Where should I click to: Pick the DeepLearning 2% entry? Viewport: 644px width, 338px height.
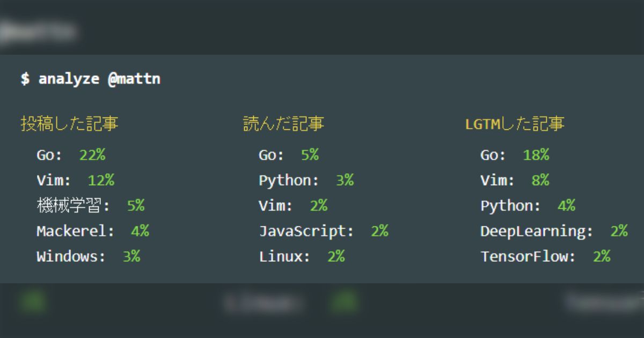pos(554,231)
